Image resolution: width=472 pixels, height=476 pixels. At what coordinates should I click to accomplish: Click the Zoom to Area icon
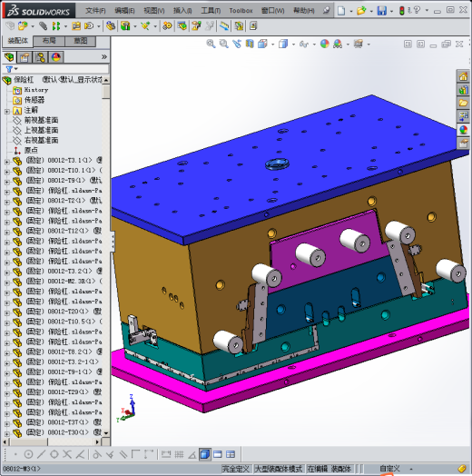(x=224, y=44)
